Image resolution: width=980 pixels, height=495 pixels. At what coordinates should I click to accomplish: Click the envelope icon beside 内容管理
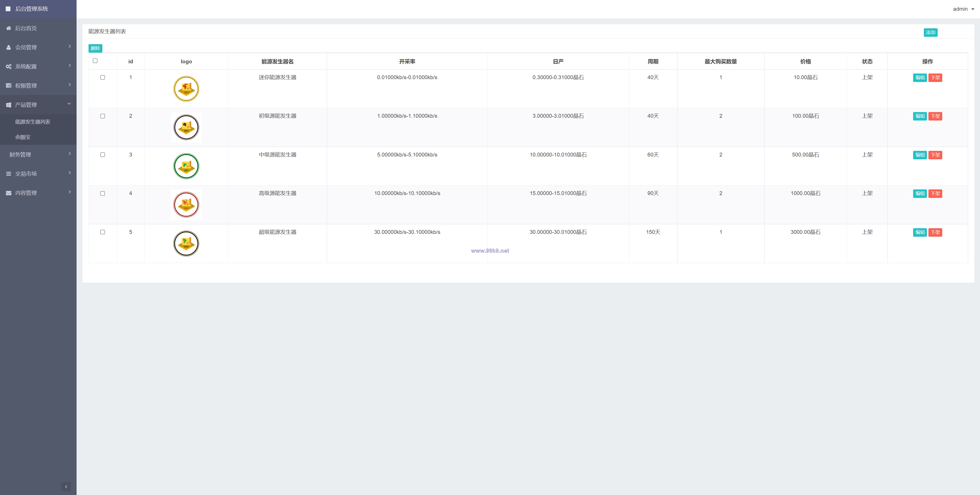pos(8,193)
